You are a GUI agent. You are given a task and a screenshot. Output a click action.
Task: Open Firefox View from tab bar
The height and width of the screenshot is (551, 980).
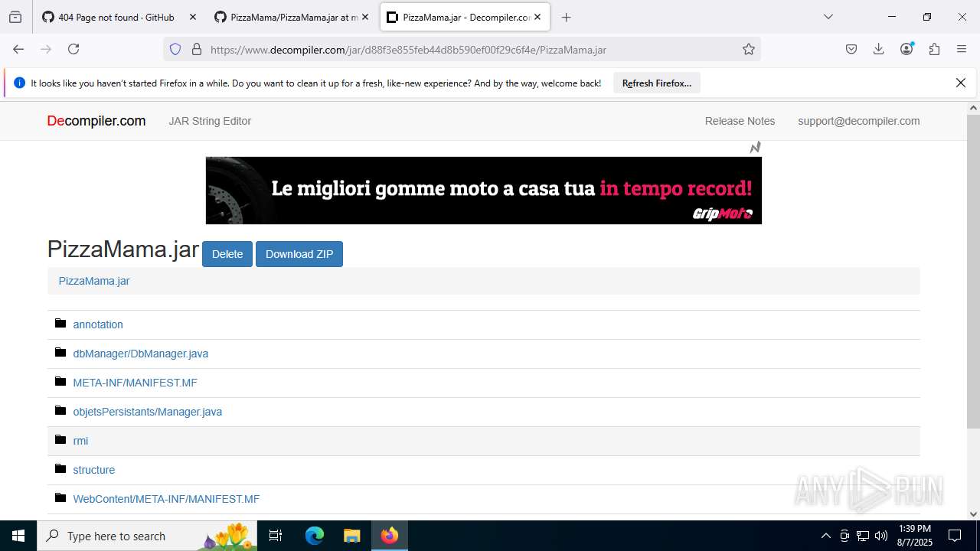point(15,17)
